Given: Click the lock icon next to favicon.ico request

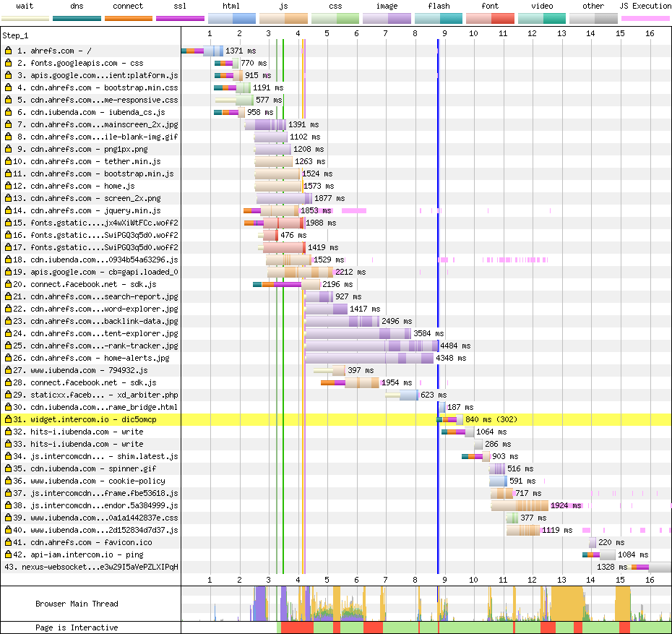Looking at the screenshot, I should 9,542.
